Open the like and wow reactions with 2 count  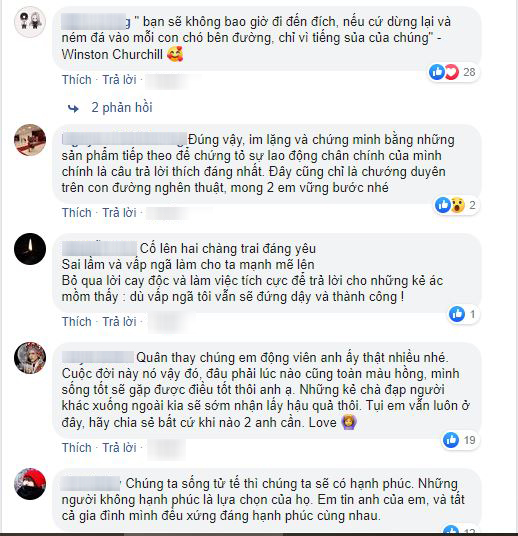(x=456, y=205)
